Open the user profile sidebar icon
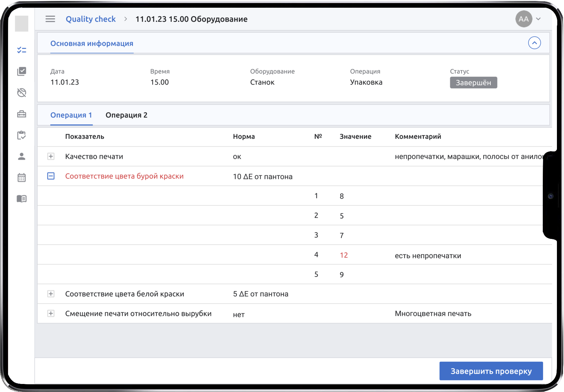 [22, 156]
